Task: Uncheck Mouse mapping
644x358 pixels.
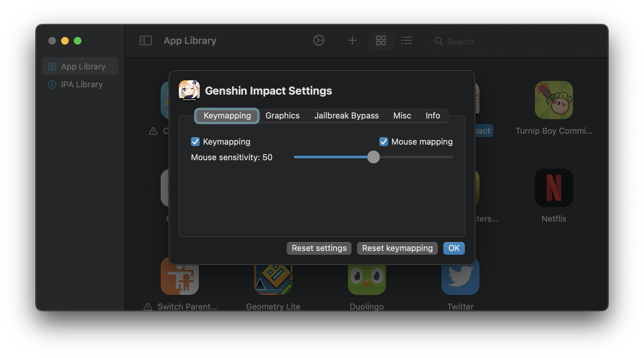Action: coord(383,142)
